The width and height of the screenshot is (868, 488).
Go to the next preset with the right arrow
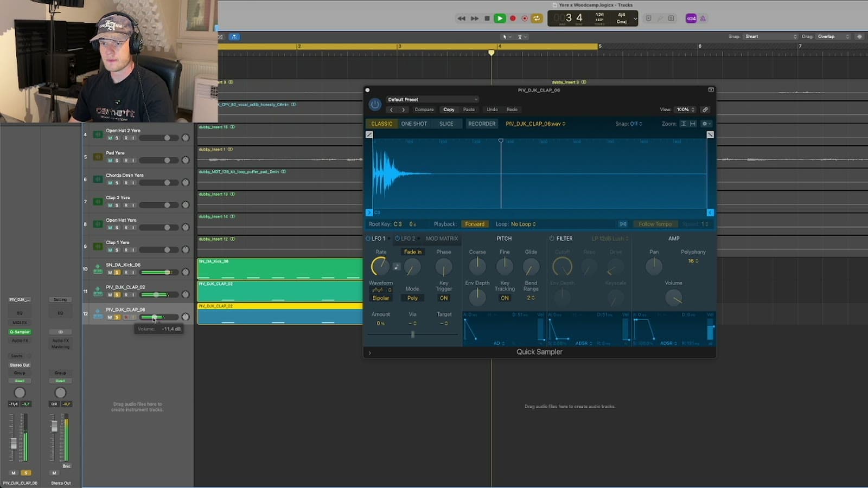[403, 110]
